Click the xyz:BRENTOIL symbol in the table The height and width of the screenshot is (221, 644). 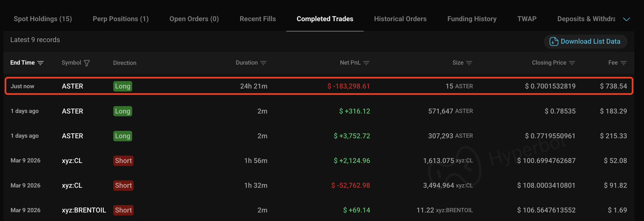(84, 210)
